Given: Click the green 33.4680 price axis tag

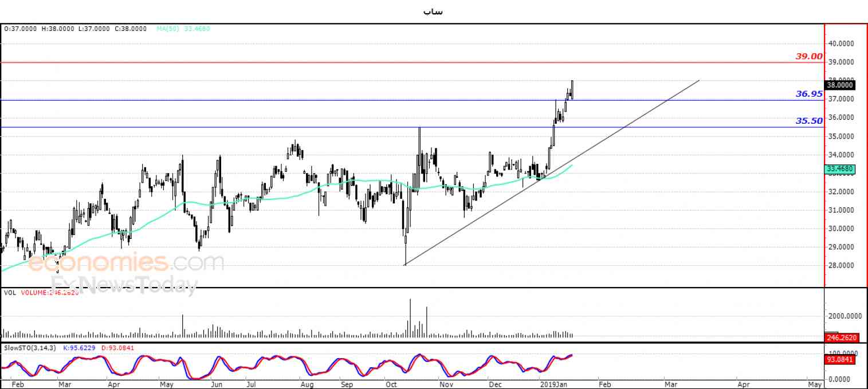Looking at the screenshot, I should (840, 169).
